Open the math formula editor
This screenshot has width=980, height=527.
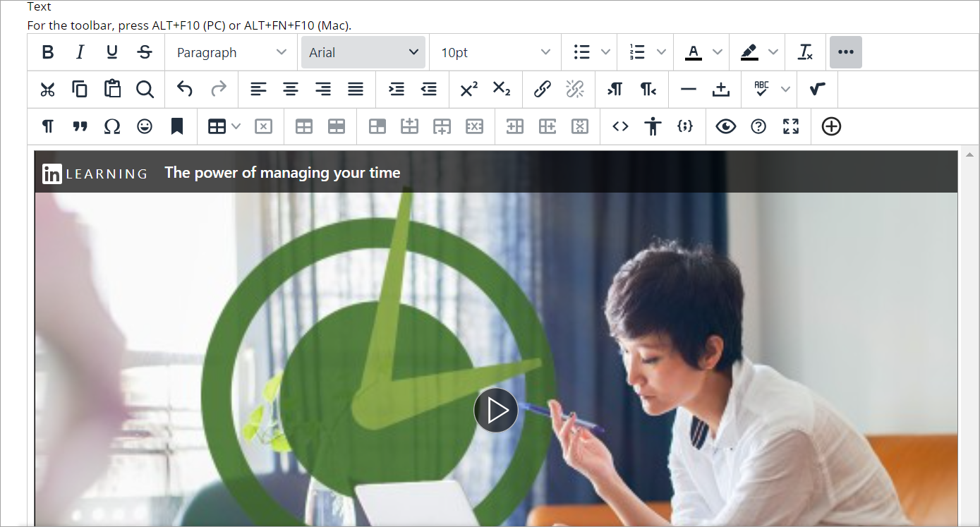point(818,89)
